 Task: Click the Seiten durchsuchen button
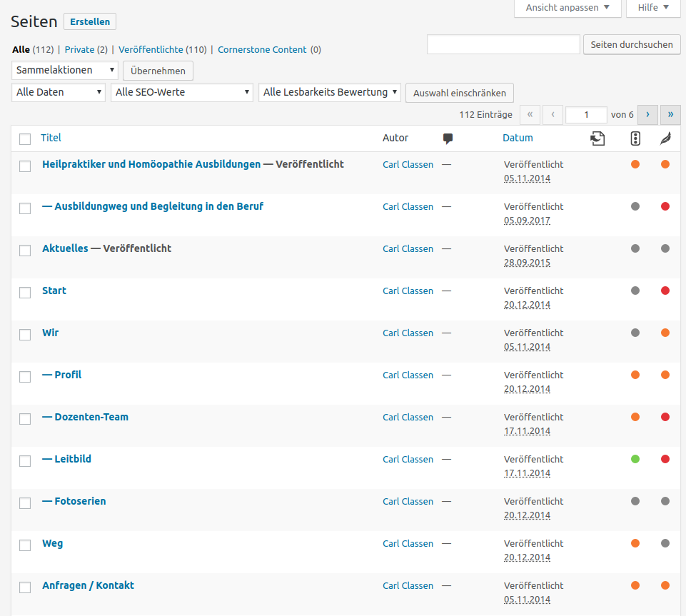pos(631,45)
